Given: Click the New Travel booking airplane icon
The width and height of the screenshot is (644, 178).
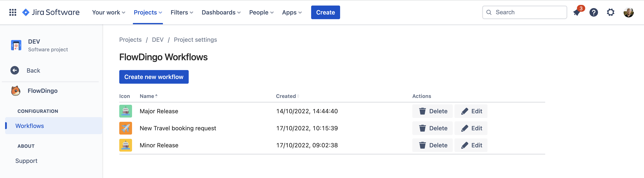Looking at the screenshot, I should pyautogui.click(x=125, y=128).
